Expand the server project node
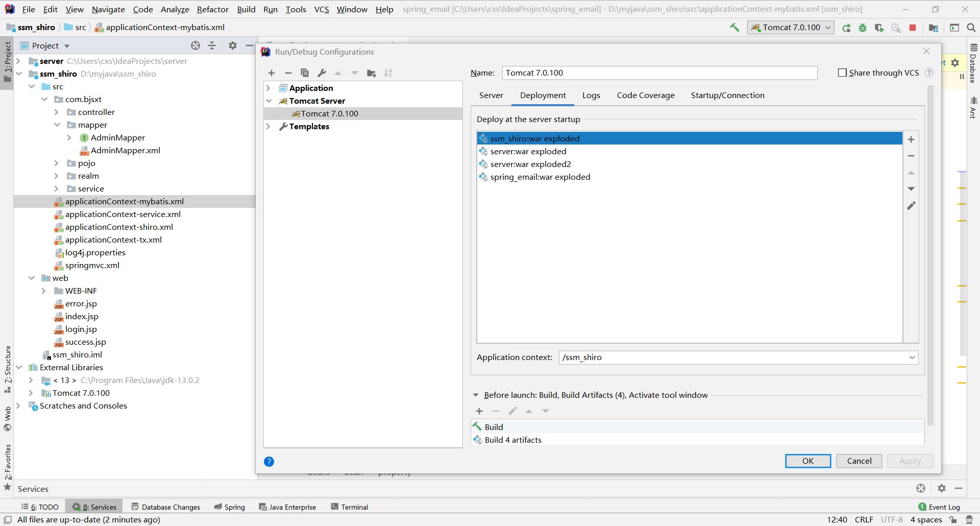Viewport: 980px width, 526px height. point(19,61)
